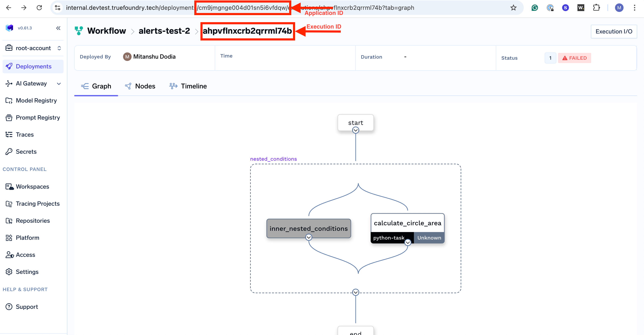The height and width of the screenshot is (335, 644).
Task: Click the Workflow icon in breadcrumb
Action: click(x=79, y=31)
